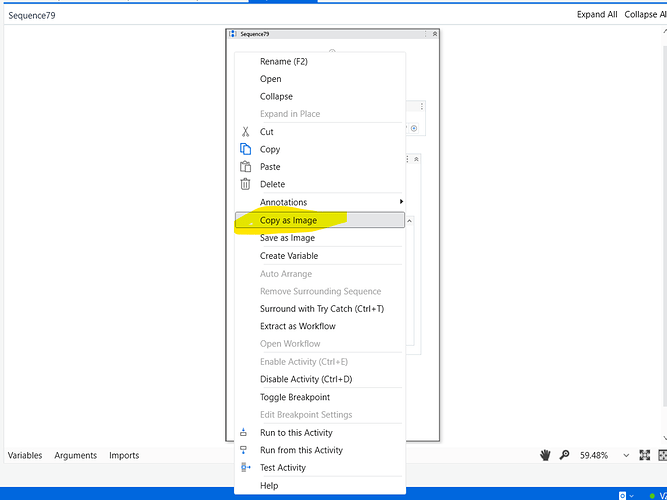Click the Cut scissors icon

(x=245, y=131)
